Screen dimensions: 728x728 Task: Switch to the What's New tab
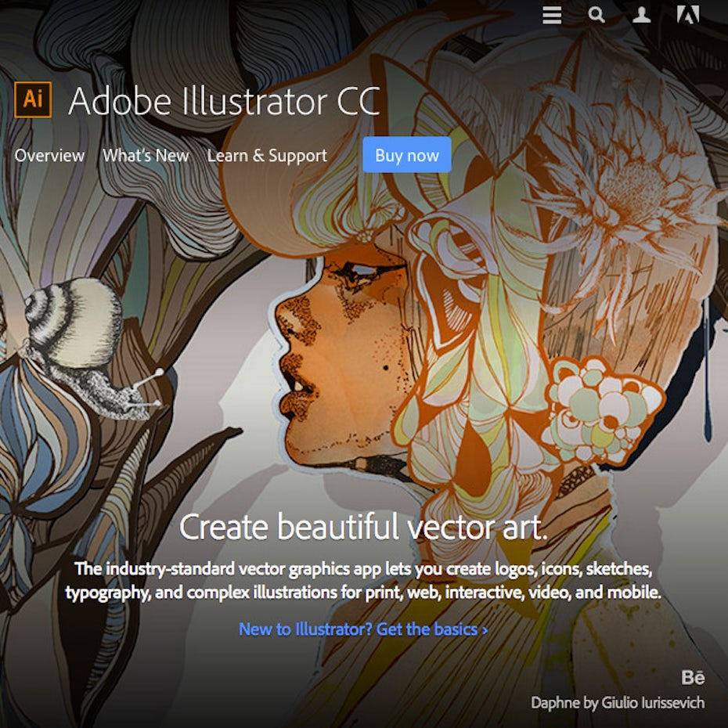pos(146,156)
